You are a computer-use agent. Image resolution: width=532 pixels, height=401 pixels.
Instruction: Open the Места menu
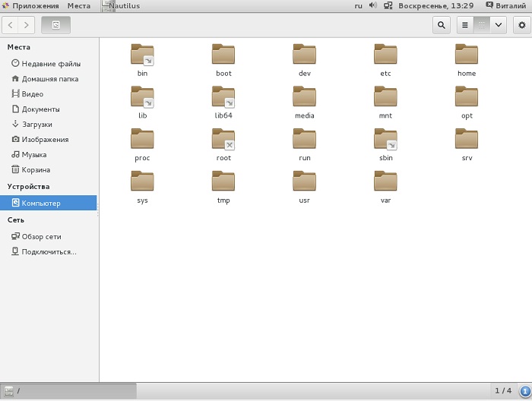click(79, 6)
